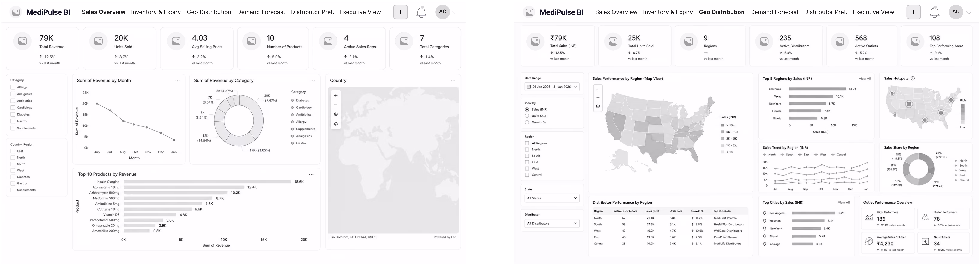
Task: Click View All for Top 5 Regions by Sales
Action: coord(865,79)
